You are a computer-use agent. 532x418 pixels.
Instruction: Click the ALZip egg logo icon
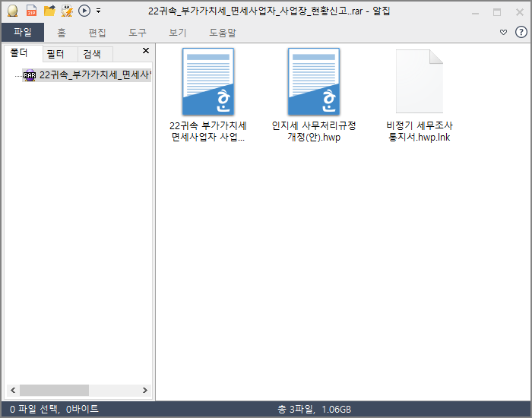click(13, 11)
